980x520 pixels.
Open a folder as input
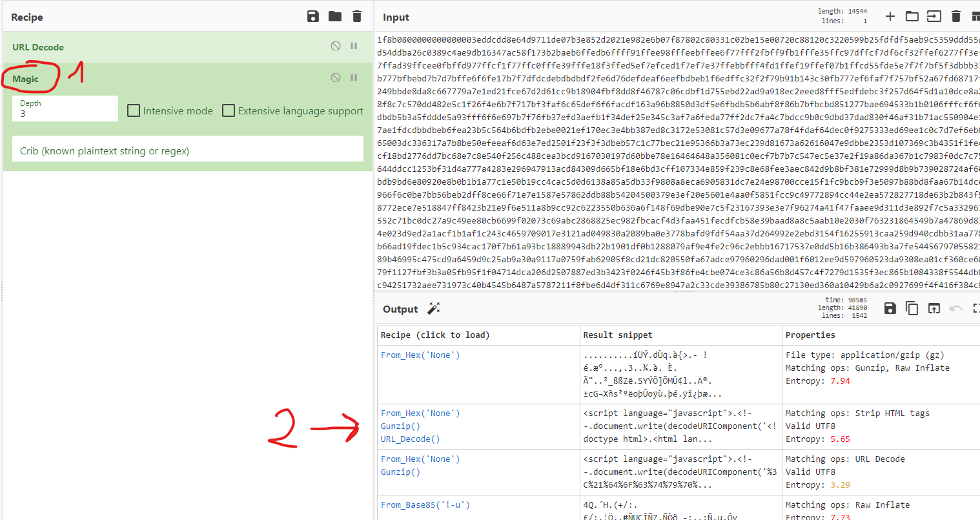tap(912, 16)
